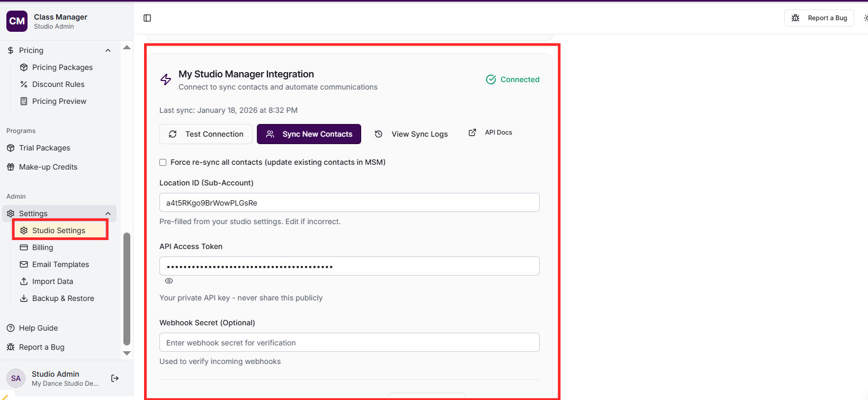Click the sidebar scrollbar thumb
Viewport: 868px width, 400px height.
(x=127, y=289)
